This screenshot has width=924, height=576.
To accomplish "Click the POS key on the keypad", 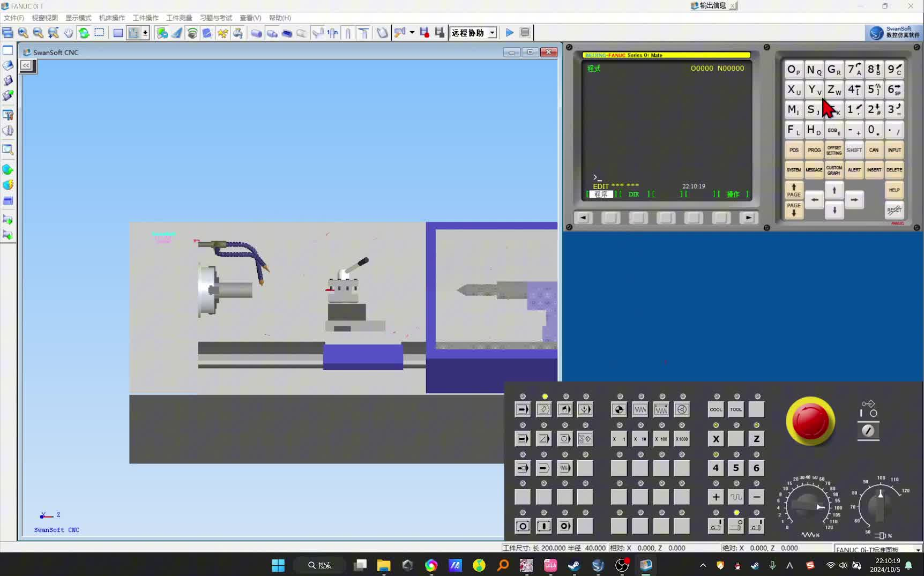I will 794,150.
